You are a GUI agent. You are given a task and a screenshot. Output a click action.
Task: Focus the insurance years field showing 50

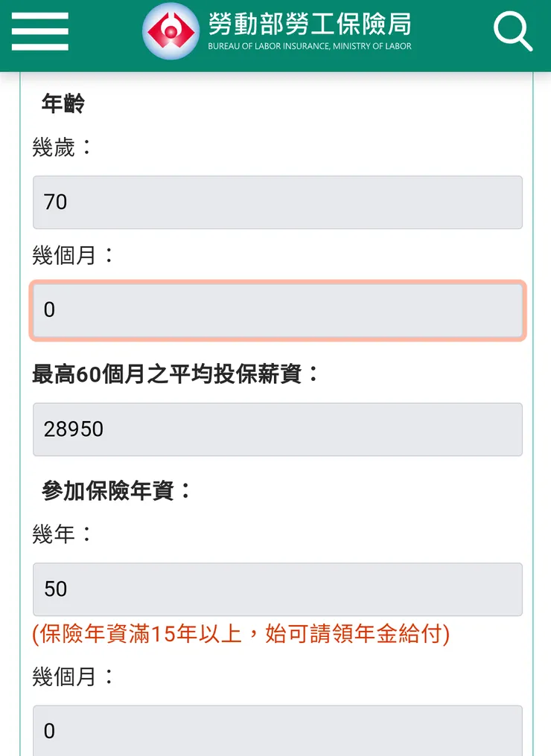pyautogui.click(x=277, y=589)
